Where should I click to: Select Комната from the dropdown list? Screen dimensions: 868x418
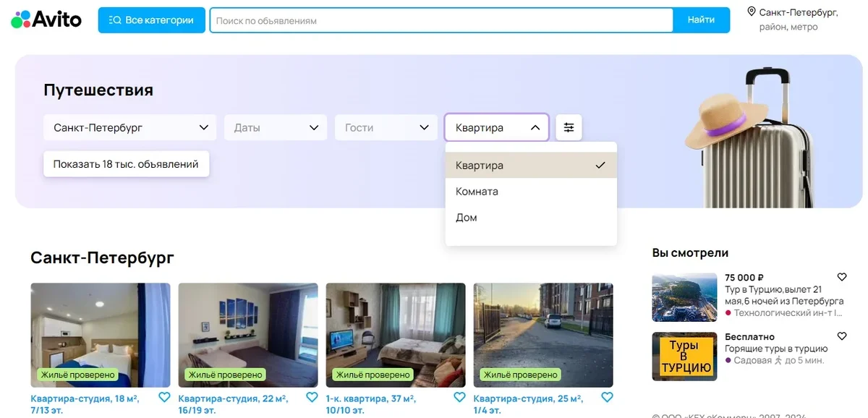tap(477, 192)
